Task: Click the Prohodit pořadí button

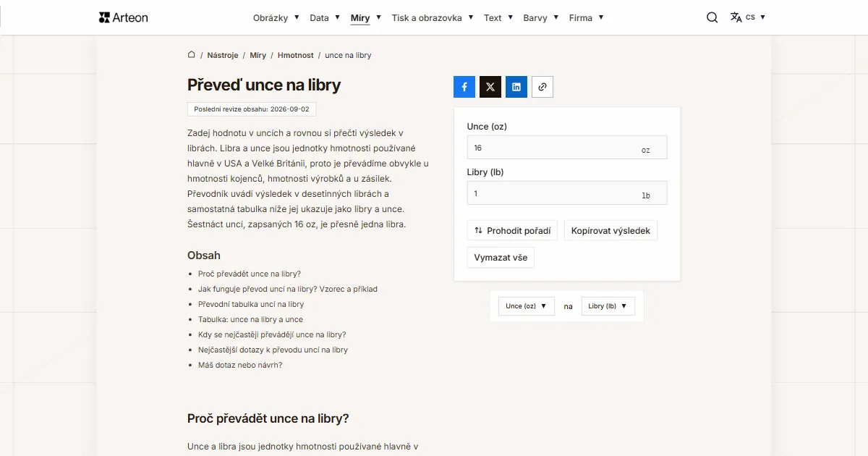Action: 513,231
